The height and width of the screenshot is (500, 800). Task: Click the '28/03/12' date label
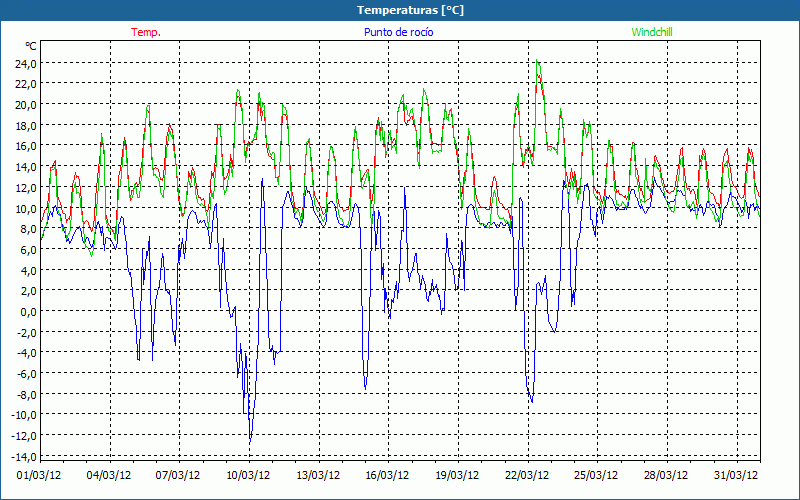click(x=666, y=475)
